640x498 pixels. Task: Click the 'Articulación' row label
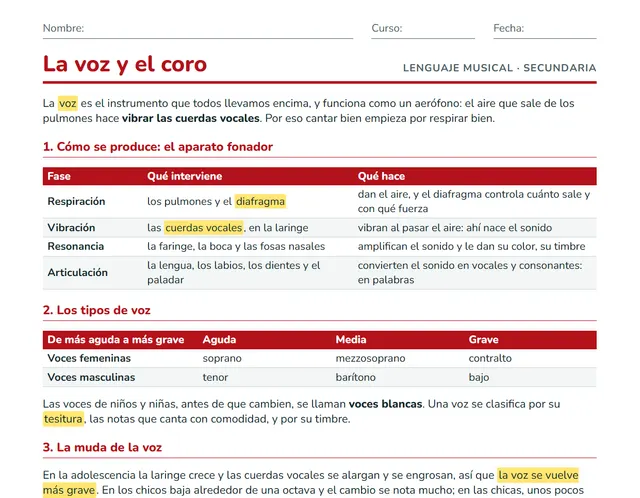pyautogui.click(x=78, y=272)
